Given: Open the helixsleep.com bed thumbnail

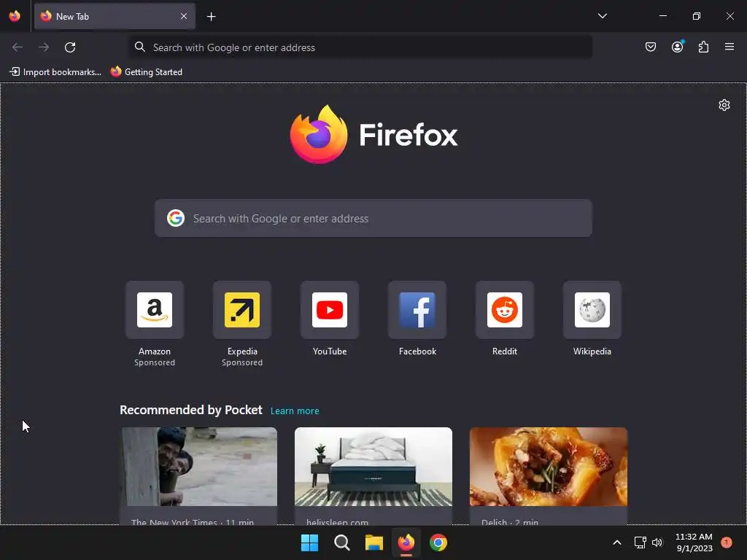Looking at the screenshot, I should (373, 467).
